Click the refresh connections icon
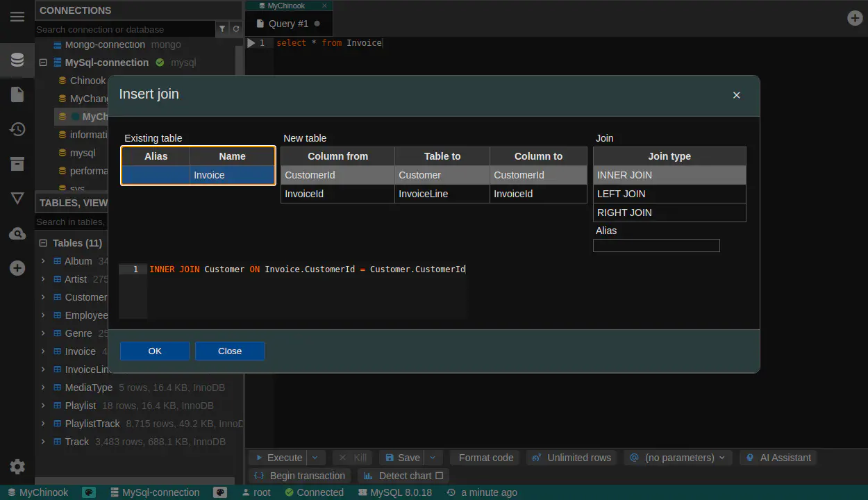Viewport: 868px width, 500px height. [236, 29]
